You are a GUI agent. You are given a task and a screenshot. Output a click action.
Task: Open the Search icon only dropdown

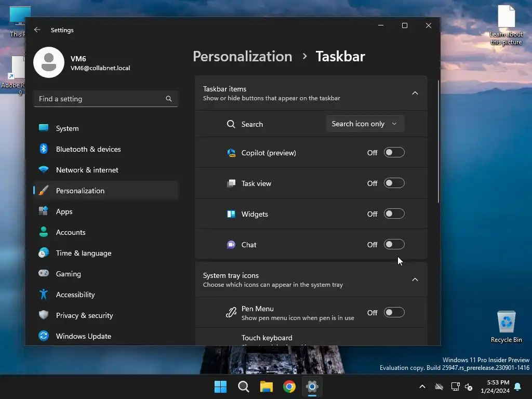365,124
